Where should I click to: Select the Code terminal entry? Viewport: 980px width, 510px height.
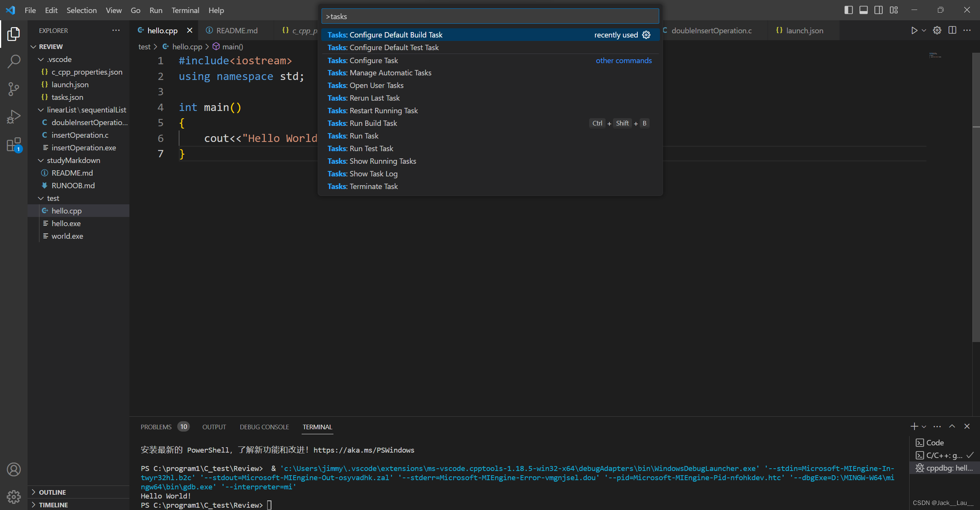[944, 443]
